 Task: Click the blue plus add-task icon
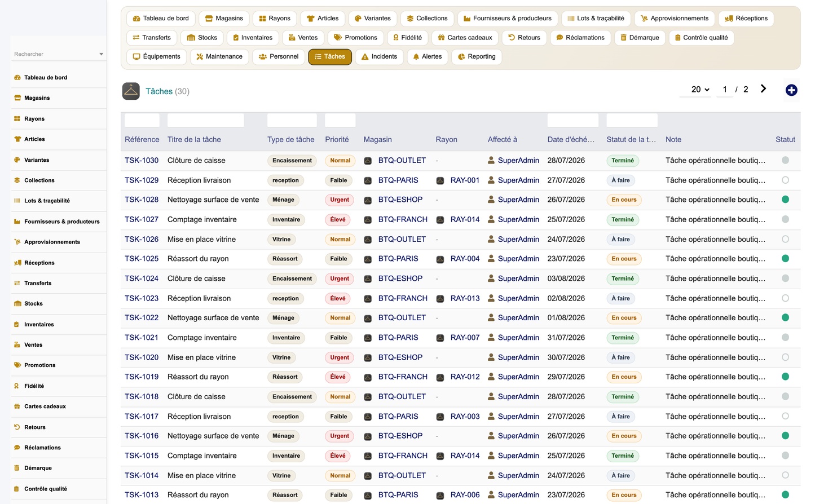pos(791,90)
